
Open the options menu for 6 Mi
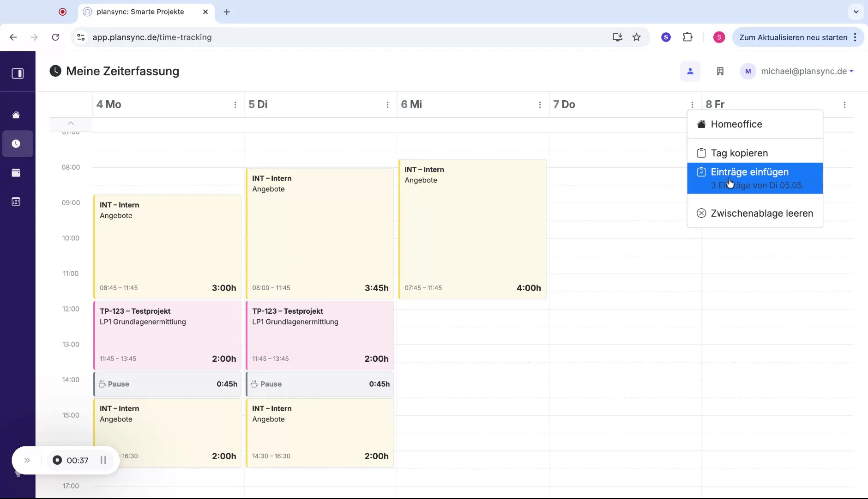pos(540,105)
